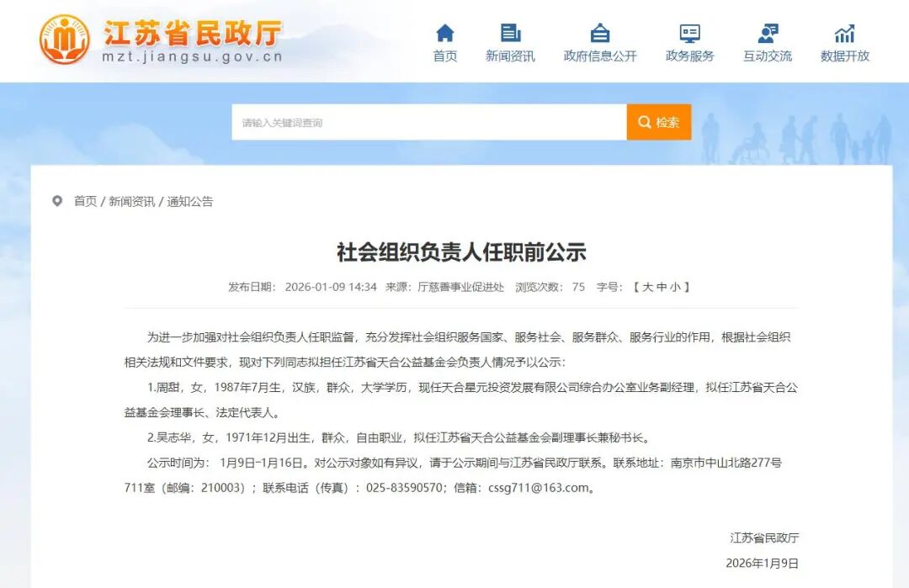
Task: Set font size to 中
Action: tap(662, 287)
